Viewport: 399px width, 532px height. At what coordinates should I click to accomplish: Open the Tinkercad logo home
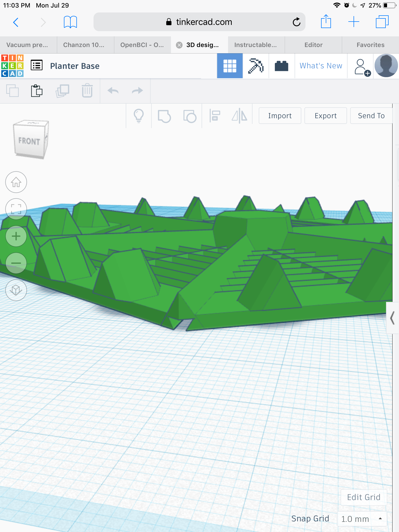12,66
